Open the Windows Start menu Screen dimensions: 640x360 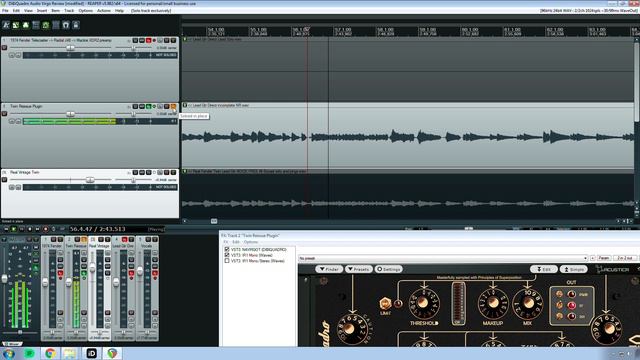point(9,353)
